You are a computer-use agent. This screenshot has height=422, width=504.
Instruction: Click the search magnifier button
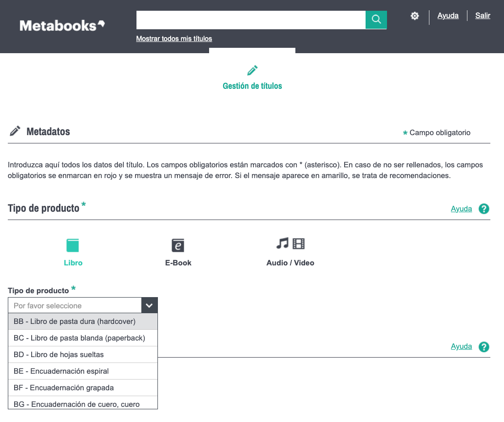pyautogui.click(x=376, y=20)
